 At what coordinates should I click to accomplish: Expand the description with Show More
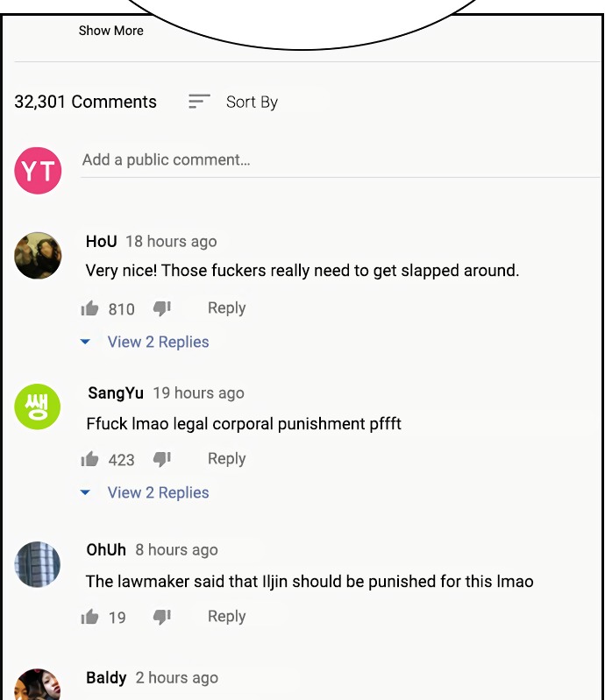click(x=111, y=31)
